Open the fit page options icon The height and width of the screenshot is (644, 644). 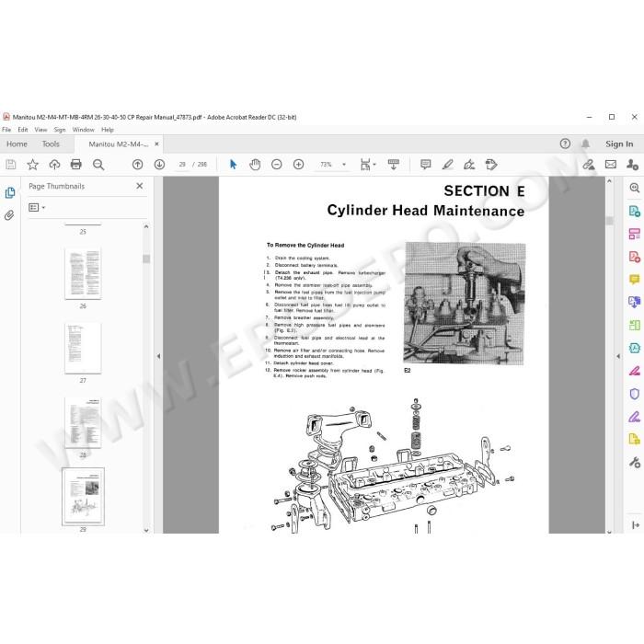tap(365, 165)
